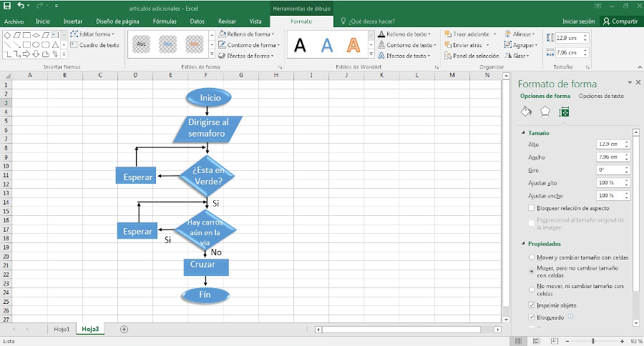Collapse the Tamaño section
The height and width of the screenshot is (346, 644).
point(523,133)
